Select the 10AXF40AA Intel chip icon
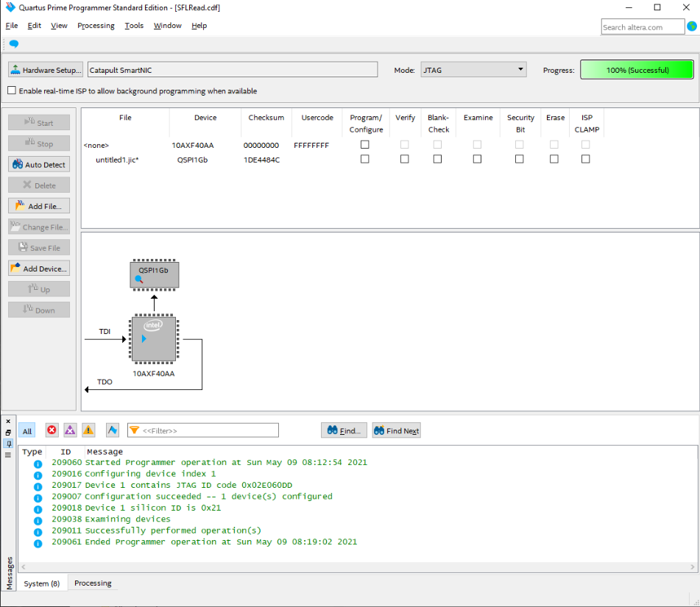The width and height of the screenshot is (700, 607). coord(153,338)
